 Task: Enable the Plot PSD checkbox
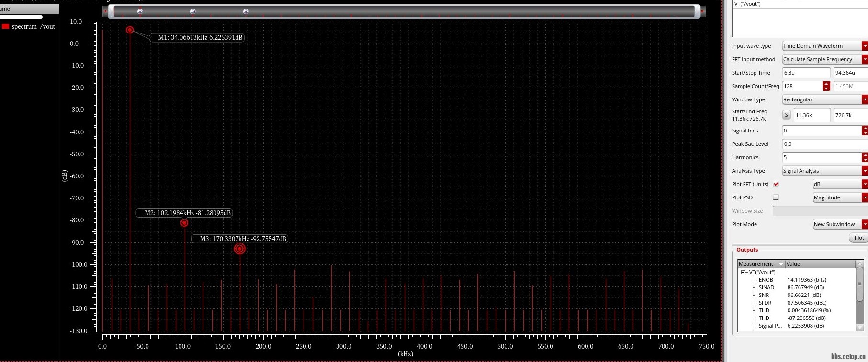776,197
